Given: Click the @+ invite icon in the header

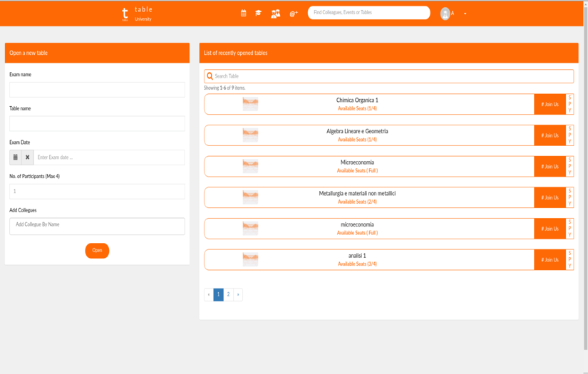Looking at the screenshot, I should click(x=294, y=14).
